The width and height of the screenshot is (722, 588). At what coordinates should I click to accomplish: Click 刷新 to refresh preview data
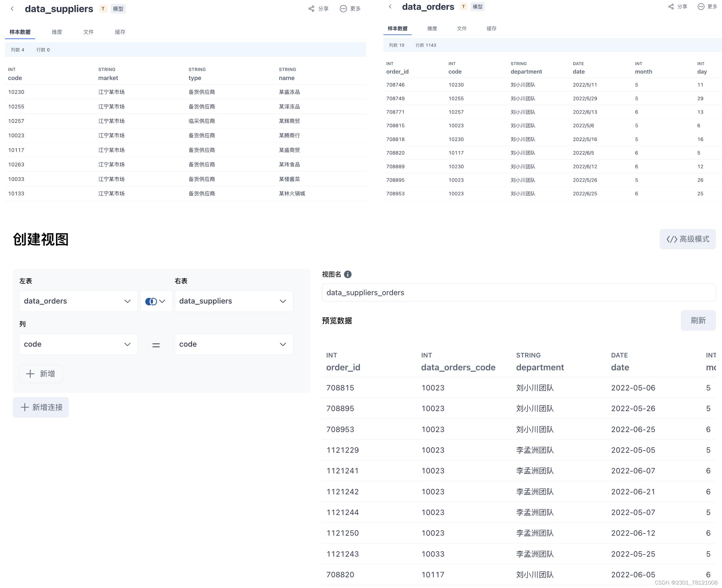click(698, 321)
